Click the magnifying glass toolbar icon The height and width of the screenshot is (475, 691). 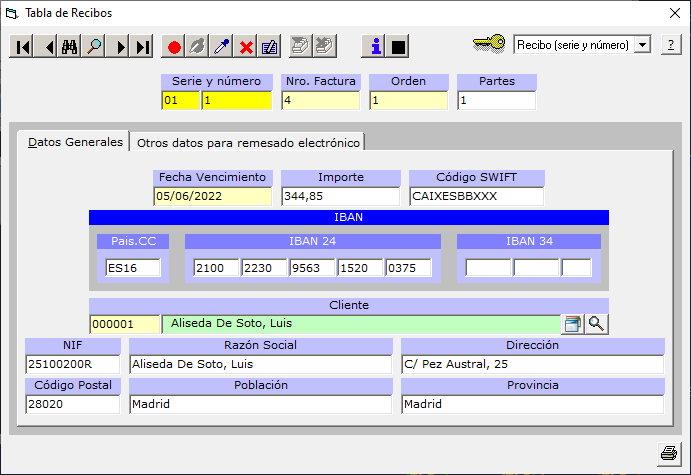click(x=95, y=46)
